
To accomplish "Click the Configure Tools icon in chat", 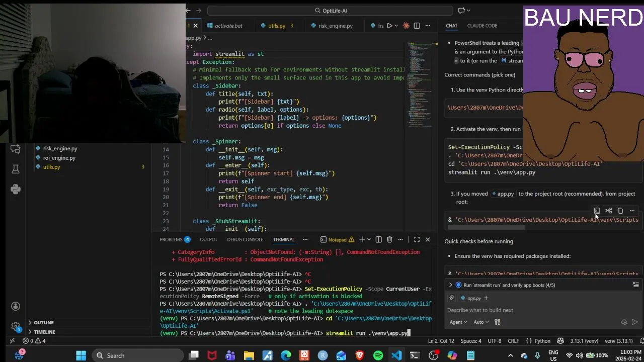I will coord(498,322).
